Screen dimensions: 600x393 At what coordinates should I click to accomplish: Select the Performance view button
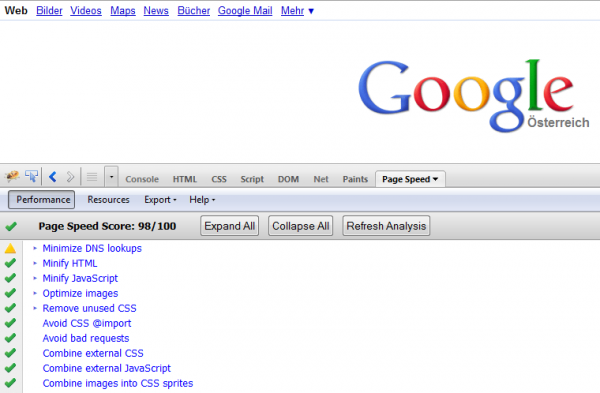[42, 200]
